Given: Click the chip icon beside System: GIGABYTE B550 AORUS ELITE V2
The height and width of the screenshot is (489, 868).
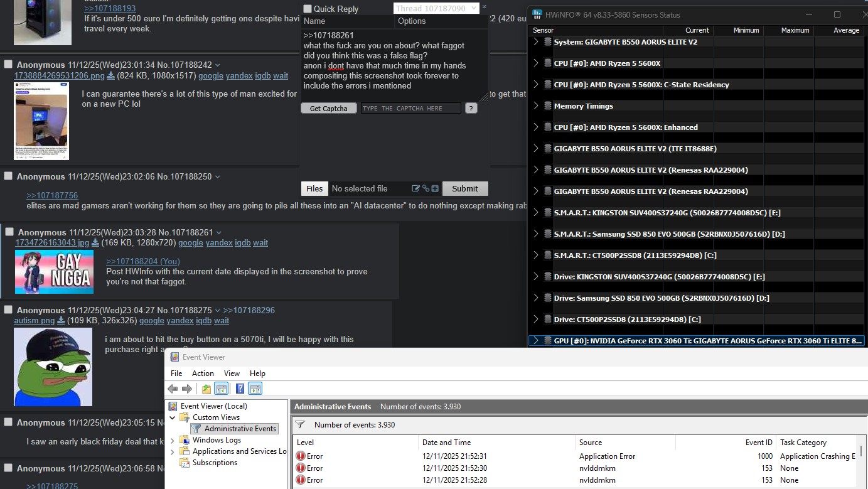Looking at the screenshot, I should point(547,42).
